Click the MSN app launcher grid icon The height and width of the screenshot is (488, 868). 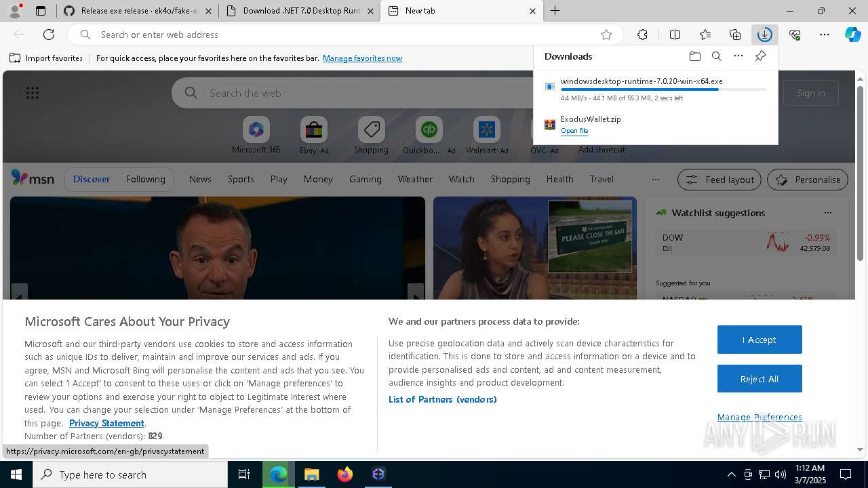click(32, 93)
